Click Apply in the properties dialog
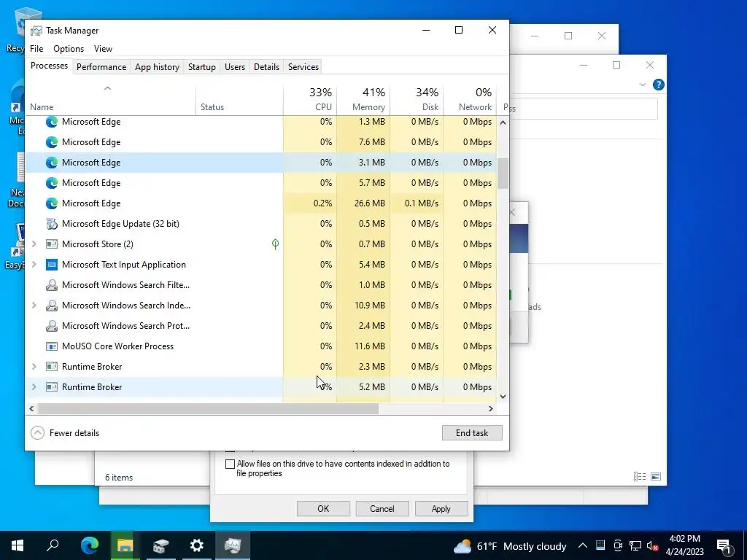The width and height of the screenshot is (747, 560). click(x=441, y=508)
